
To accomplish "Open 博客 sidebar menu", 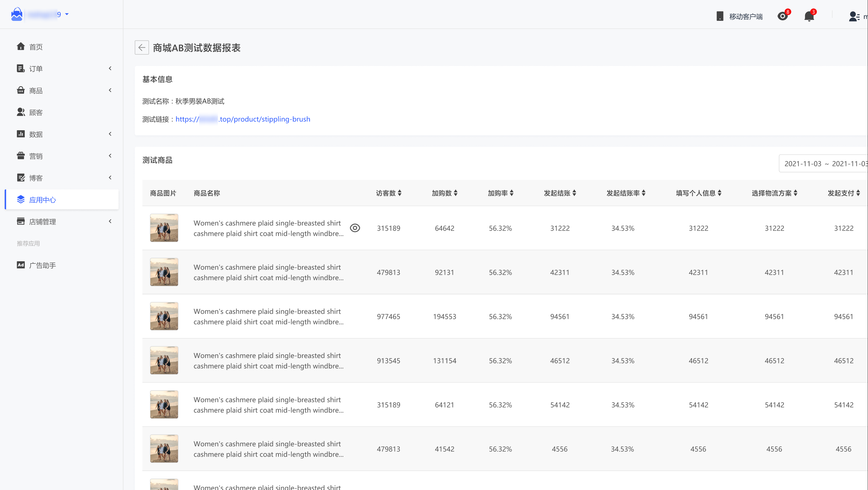I will coord(36,178).
